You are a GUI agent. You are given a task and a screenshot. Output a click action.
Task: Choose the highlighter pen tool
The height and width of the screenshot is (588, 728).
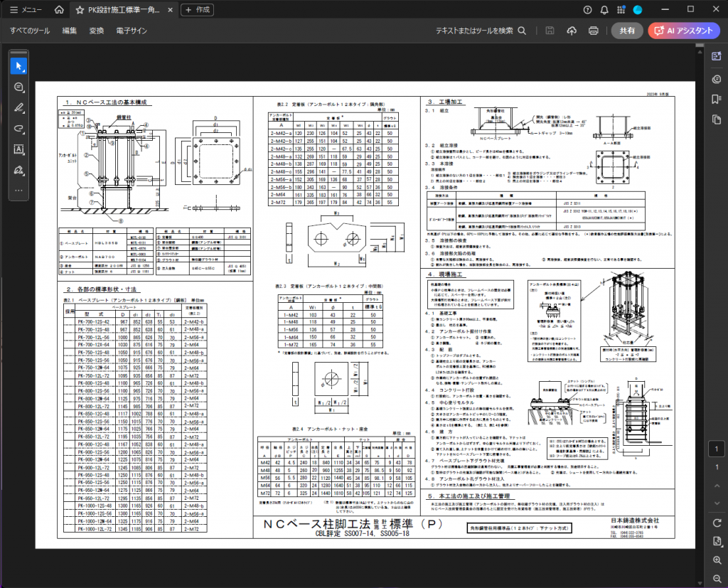tap(18, 108)
